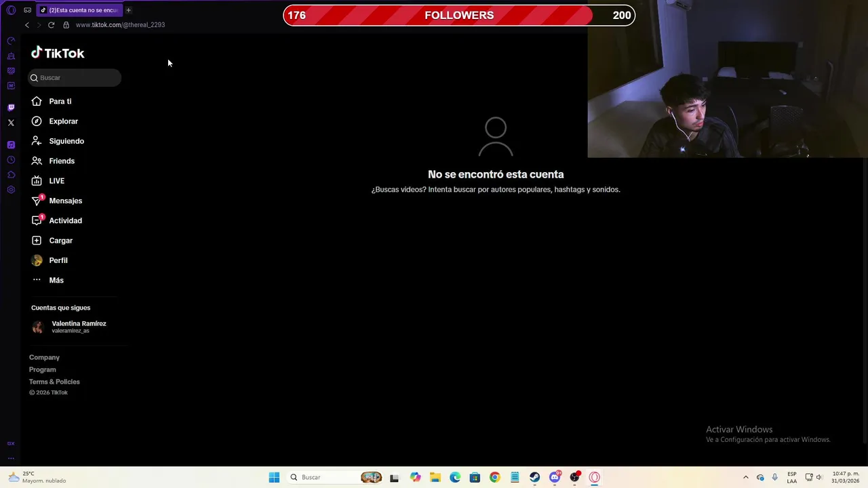This screenshot has height=488, width=868.
Task: Open GX Control speedometer in sidebar
Action: 11,41
